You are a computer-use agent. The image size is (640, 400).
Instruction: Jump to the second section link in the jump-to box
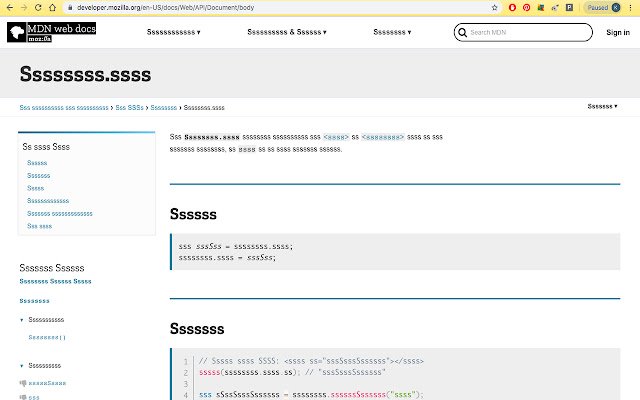[x=38, y=176]
